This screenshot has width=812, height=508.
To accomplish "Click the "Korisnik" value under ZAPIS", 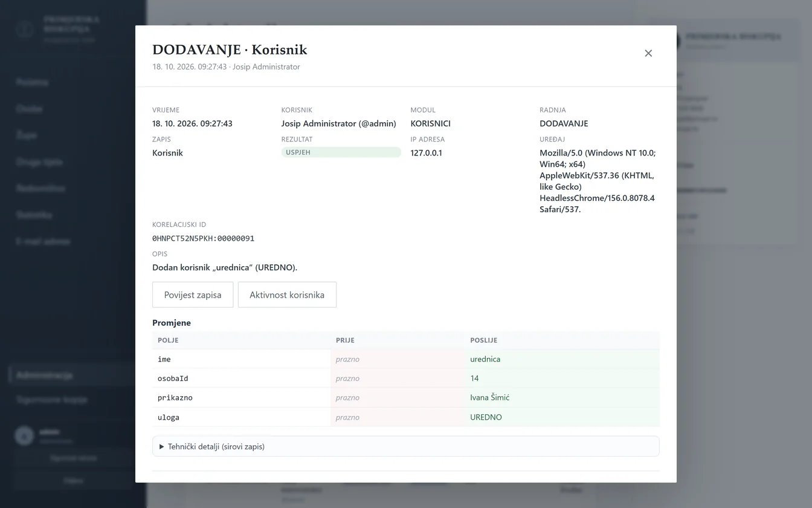I will 167,153.
